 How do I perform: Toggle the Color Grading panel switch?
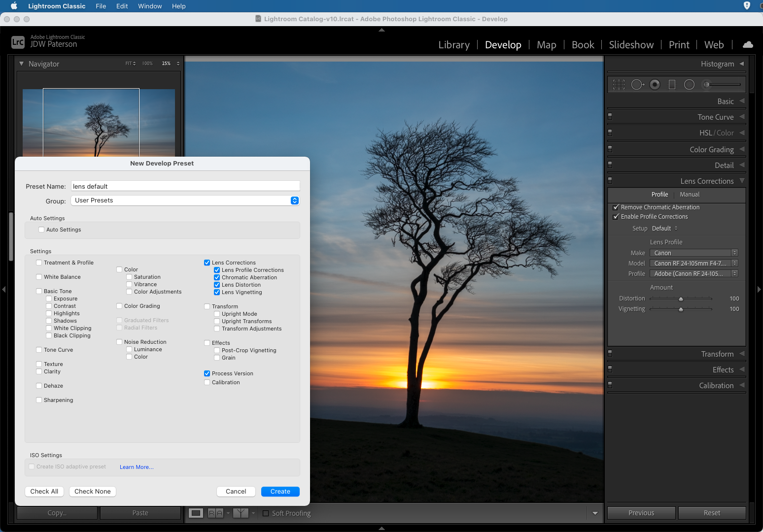610,148
